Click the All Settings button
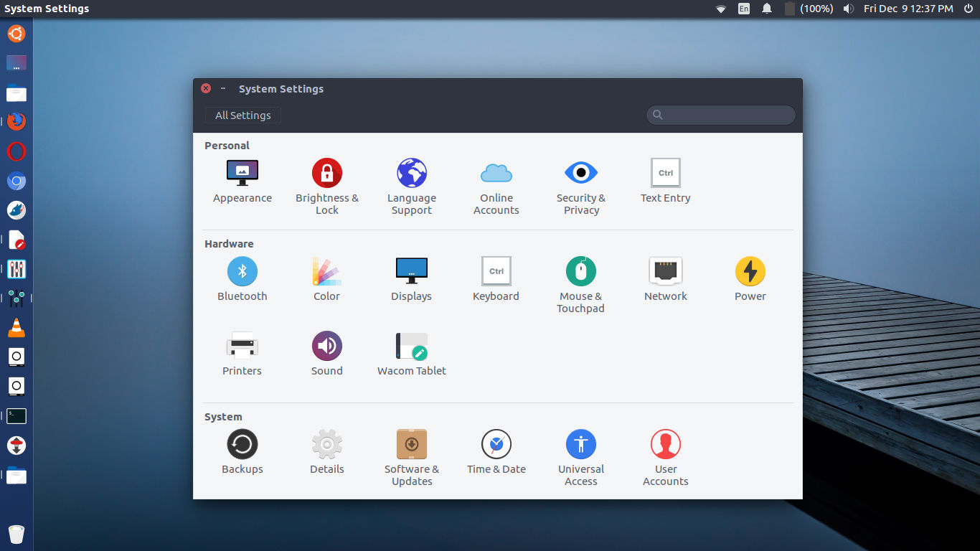This screenshot has width=980, height=551. click(x=242, y=115)
